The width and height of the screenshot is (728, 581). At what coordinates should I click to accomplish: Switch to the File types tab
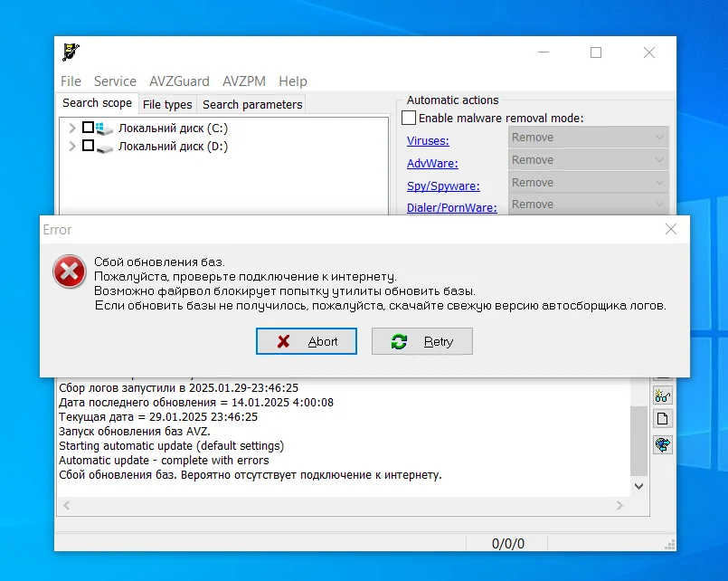point(167,104)
